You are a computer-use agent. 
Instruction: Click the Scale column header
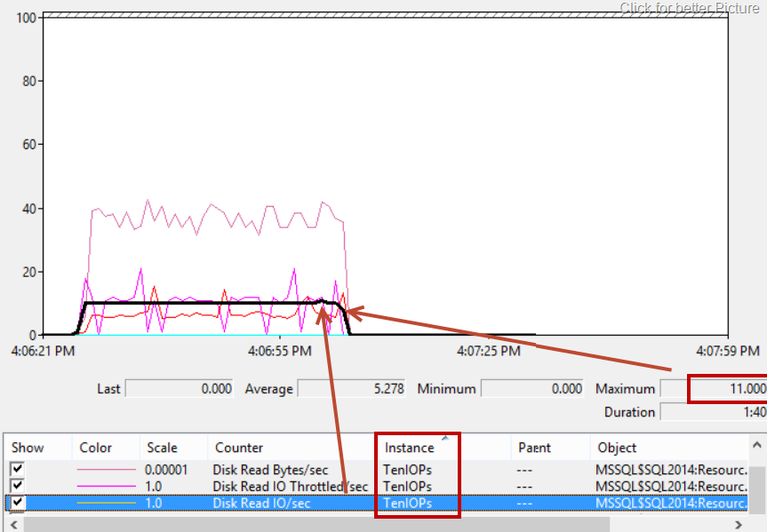pos(161,448)
